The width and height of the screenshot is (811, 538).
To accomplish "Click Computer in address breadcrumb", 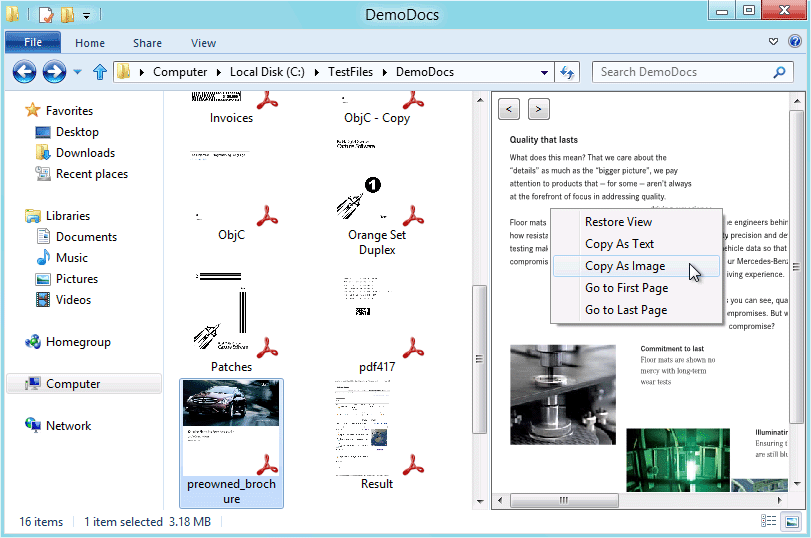I will click(180, 72).
